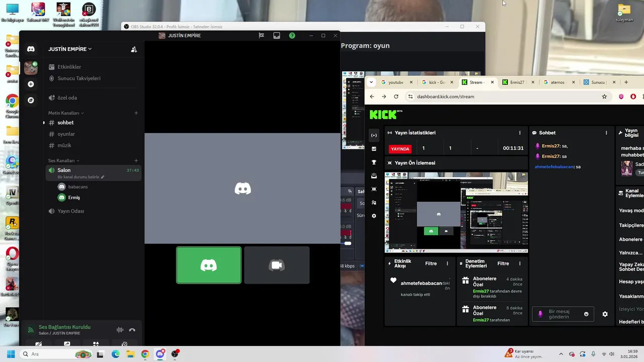644x362 pixels.
Task: Select the camera-off participant tile
Action: click(277, 265)
